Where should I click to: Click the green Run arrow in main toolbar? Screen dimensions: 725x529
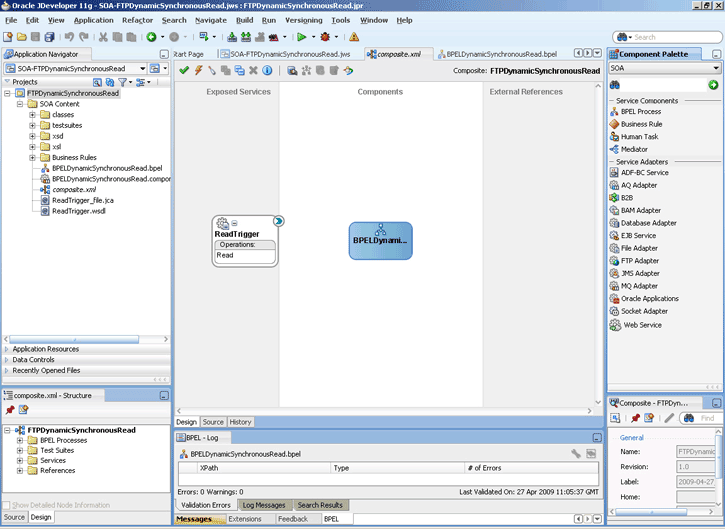click(x=300, y=37)
